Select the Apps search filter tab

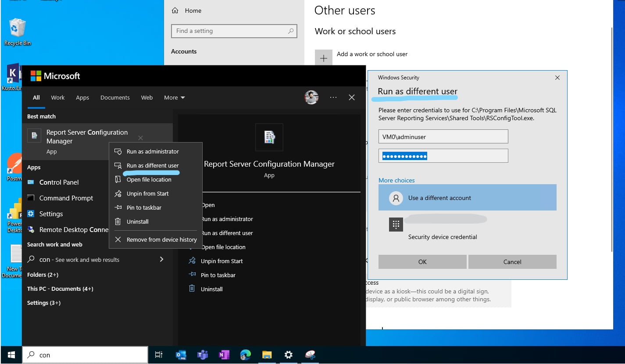pyautogui.click(x=82, y=97)
